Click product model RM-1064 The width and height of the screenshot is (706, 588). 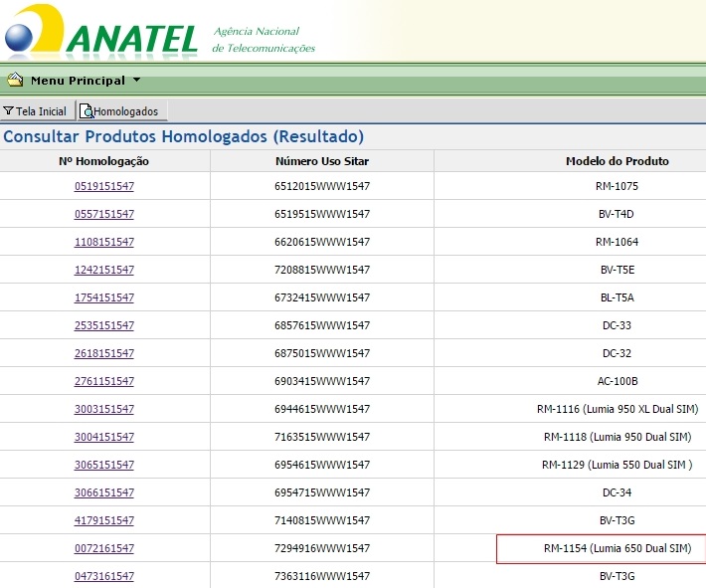[617, 242]
